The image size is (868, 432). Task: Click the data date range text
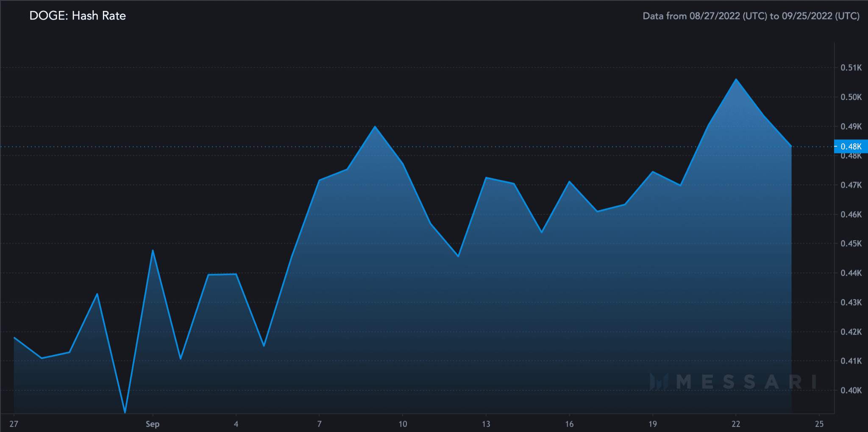pyautogui.click(x=751, y=16)
